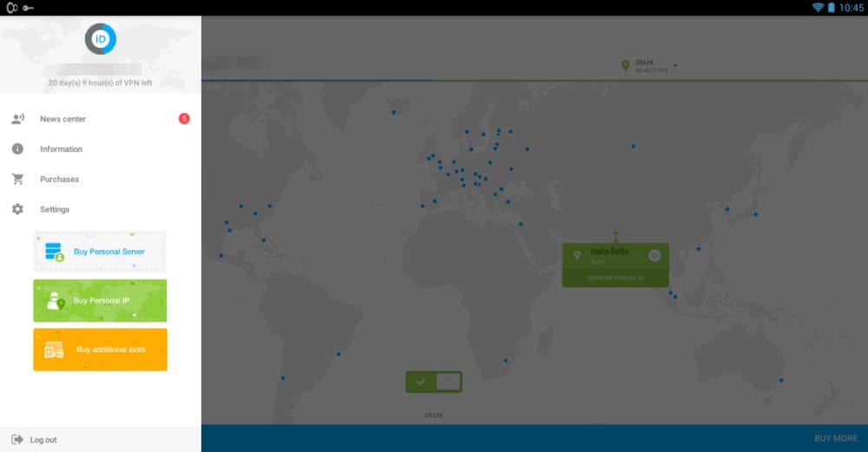This screenshot has width=868, height=452.
Task: Click the Purchases shopping cart icon
Action: click(17, 180)
